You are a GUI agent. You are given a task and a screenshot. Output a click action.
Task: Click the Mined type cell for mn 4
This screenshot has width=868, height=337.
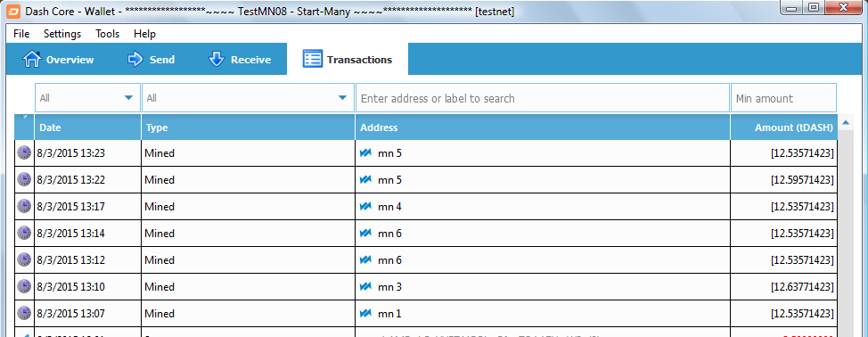pos(248,207)
